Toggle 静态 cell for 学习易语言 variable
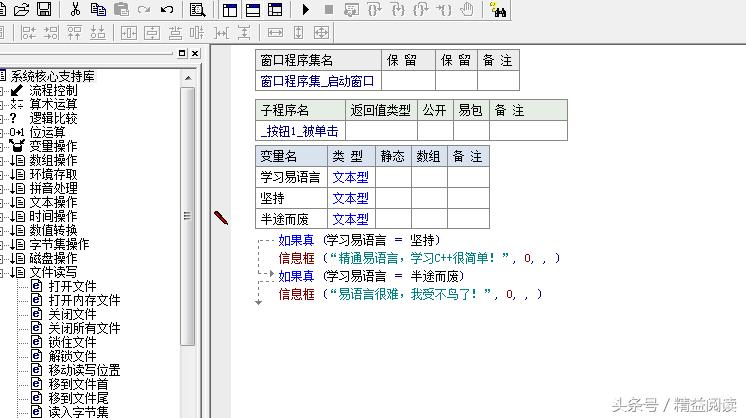Screen dimensions: 746x418 [x=393, y=177]
